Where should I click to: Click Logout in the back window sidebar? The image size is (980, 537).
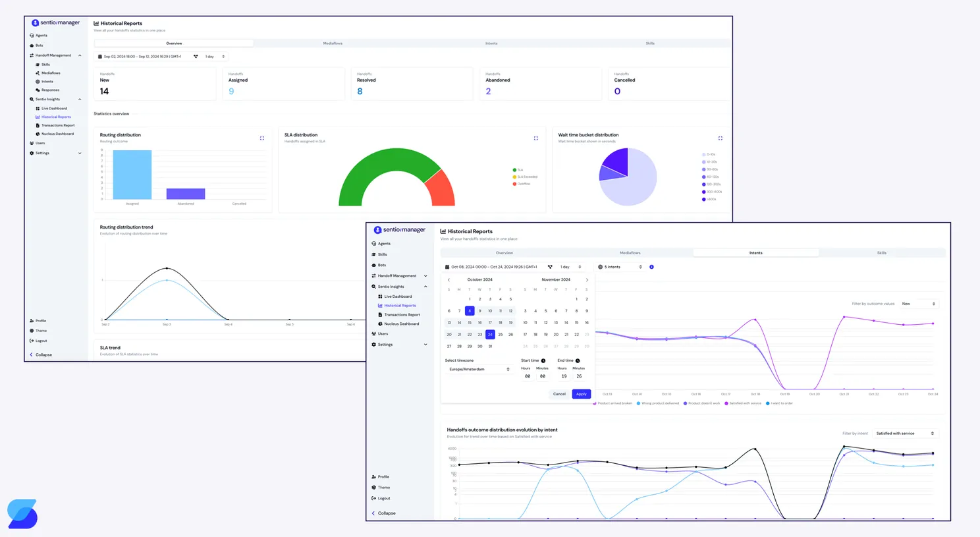(x=38, y=341)
